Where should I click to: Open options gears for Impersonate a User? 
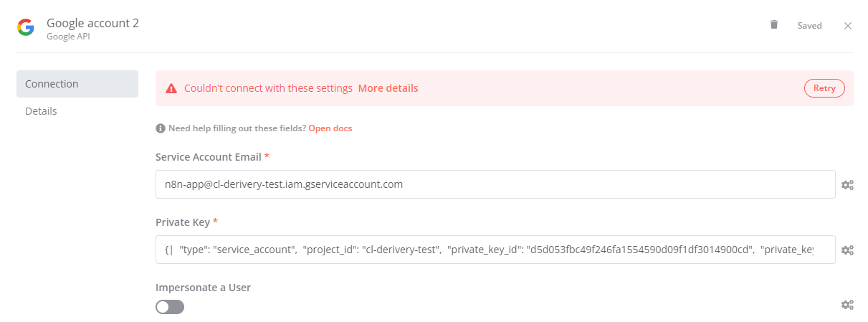coord(847,305)
